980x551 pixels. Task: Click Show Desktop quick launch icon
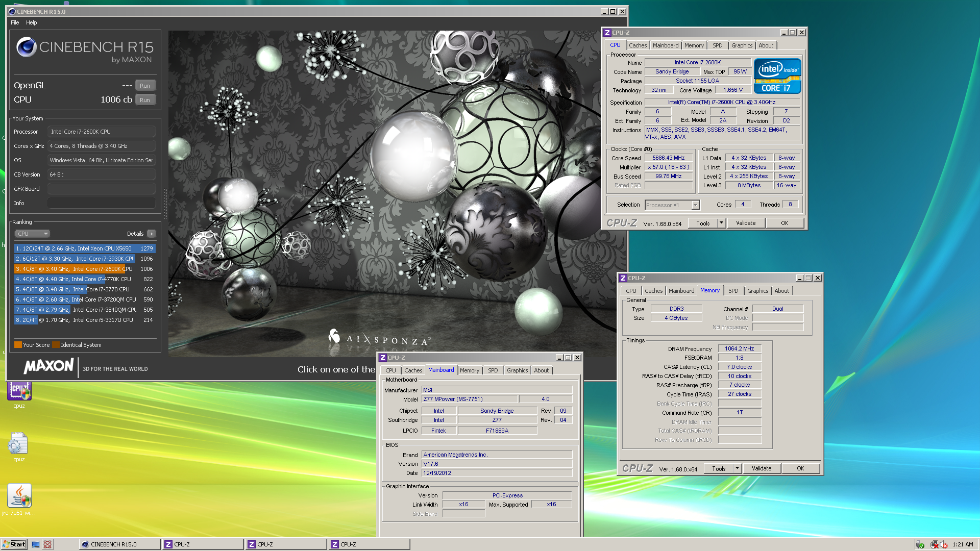pos(36,544)
